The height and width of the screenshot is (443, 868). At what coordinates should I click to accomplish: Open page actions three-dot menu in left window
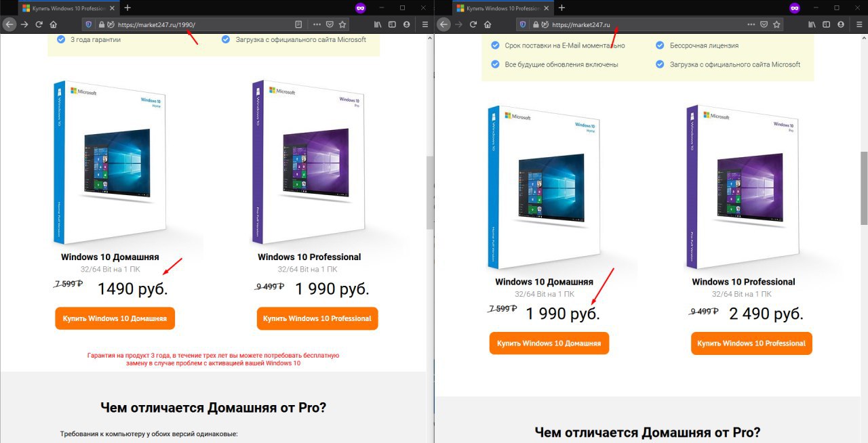(x=317, y=24)
